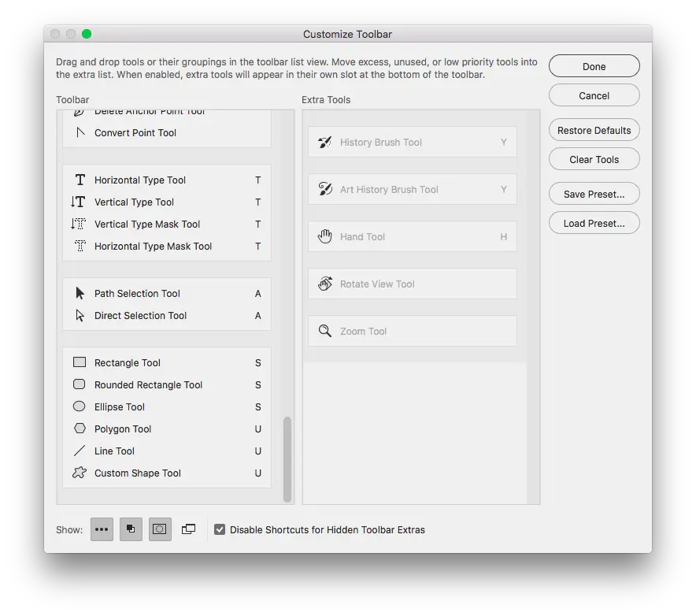
Task: Click the Direct Selection Tool arrow icon
Action: pyautogui.click(x=80, y=315)
